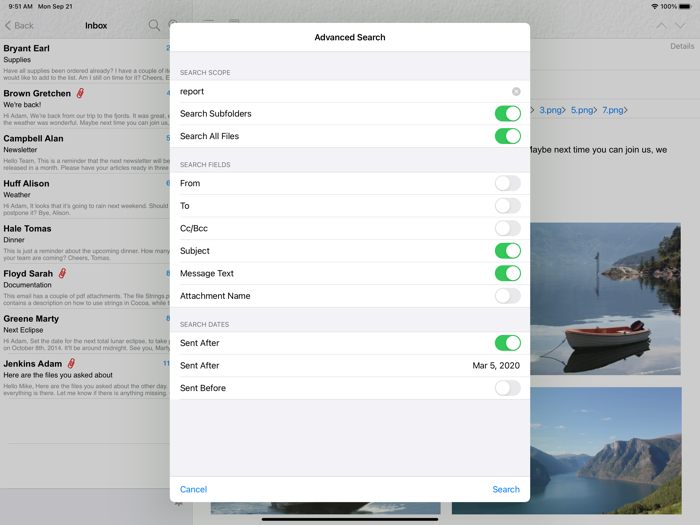Click attachment paperclip on Floyd Sarah

[x=62, y=273]
